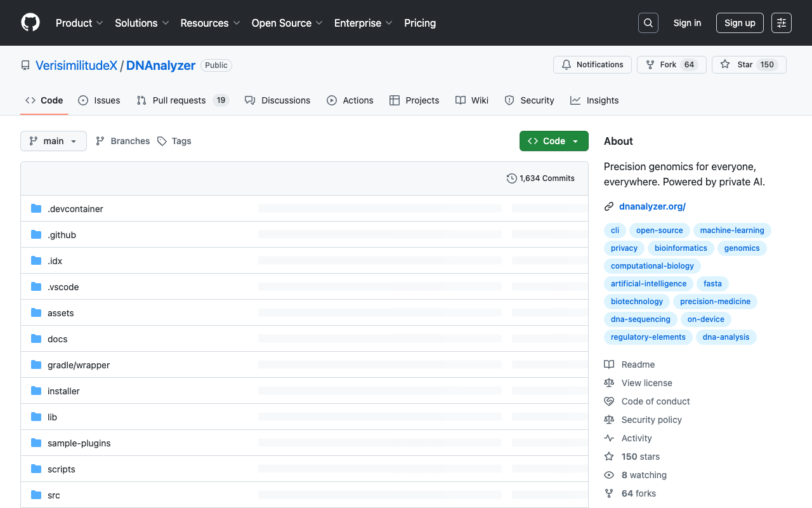The image size is (812, 508).
Task: Switch to the Discussions tab
Action: click(x=277, y=100)
